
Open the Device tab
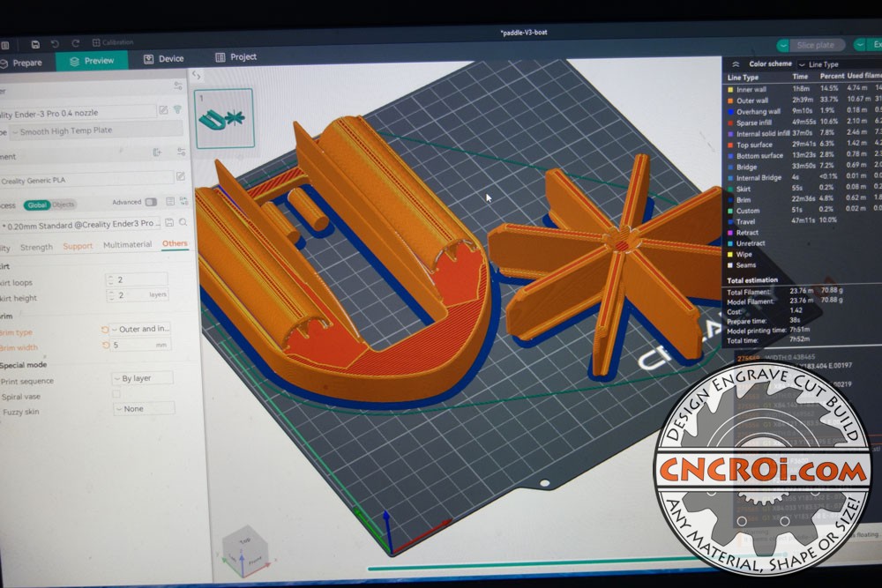tap(164, 58)
